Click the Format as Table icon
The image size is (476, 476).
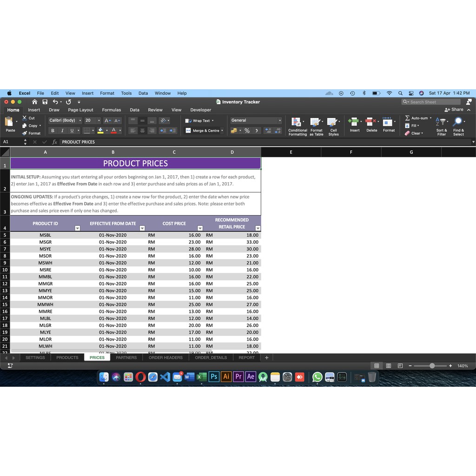pyautogui.click(x=316, y=123)
